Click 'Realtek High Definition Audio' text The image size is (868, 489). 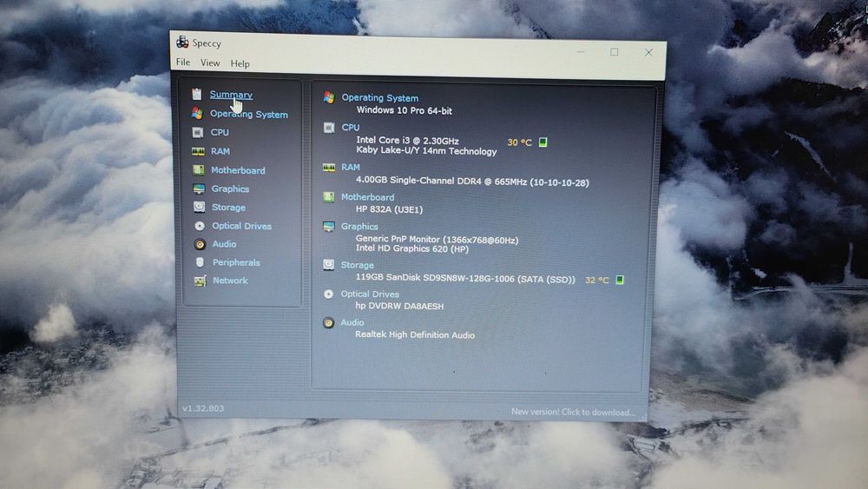[415, 334]
